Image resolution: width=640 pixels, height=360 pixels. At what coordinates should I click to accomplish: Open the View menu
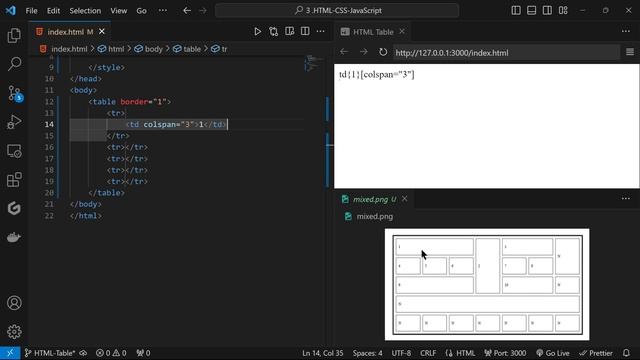click(x=119, y=11)
